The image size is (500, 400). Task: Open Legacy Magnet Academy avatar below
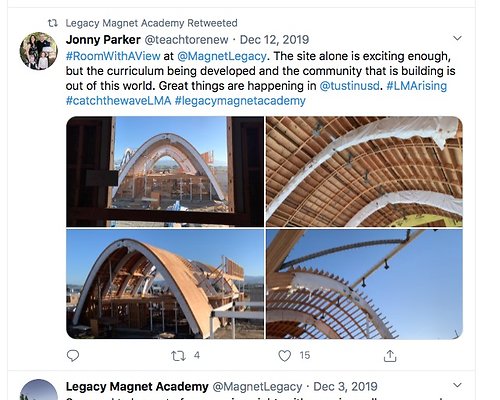(x=39, y=389)
